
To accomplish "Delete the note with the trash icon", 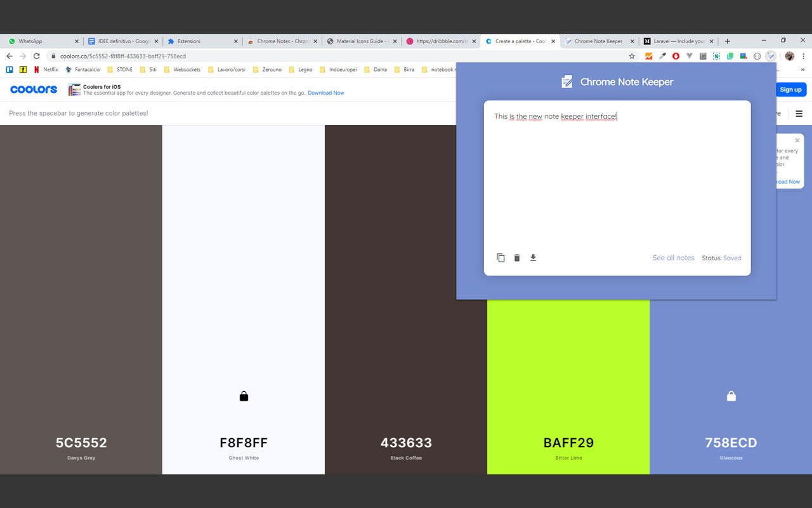I will [516, 258].
